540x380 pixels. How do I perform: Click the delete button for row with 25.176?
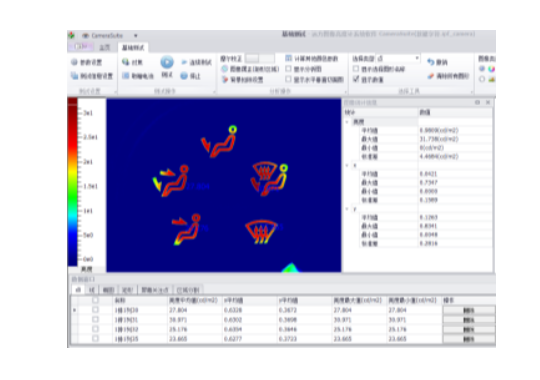469,329
